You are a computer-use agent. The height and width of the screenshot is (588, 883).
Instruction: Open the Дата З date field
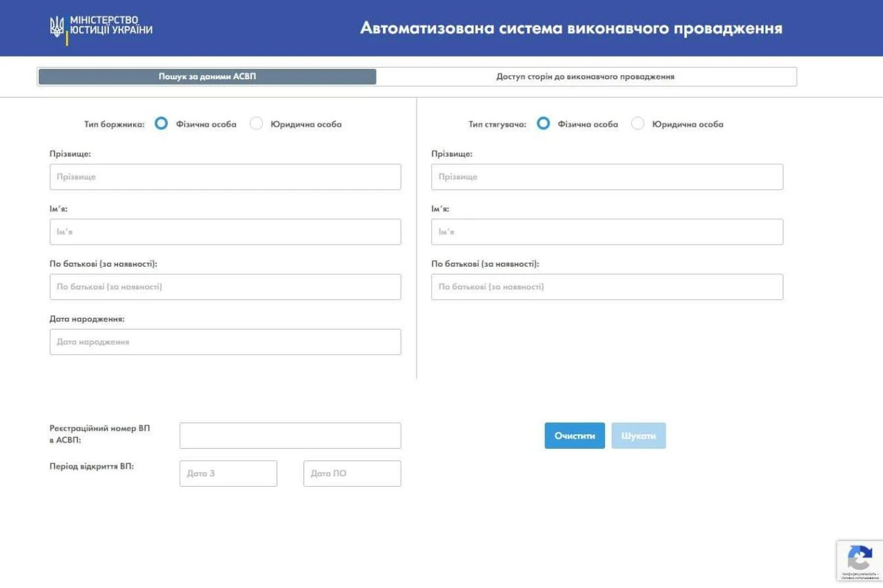click(228, 473)
